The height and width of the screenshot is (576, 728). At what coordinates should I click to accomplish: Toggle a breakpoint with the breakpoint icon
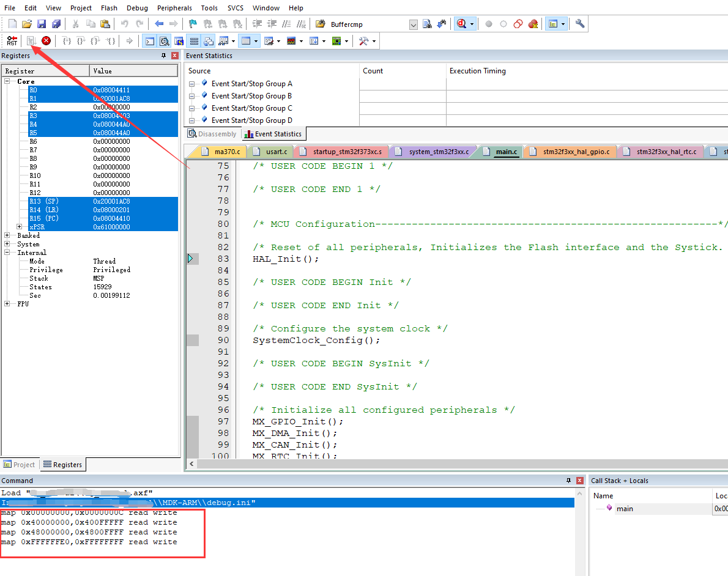[193, 23]
